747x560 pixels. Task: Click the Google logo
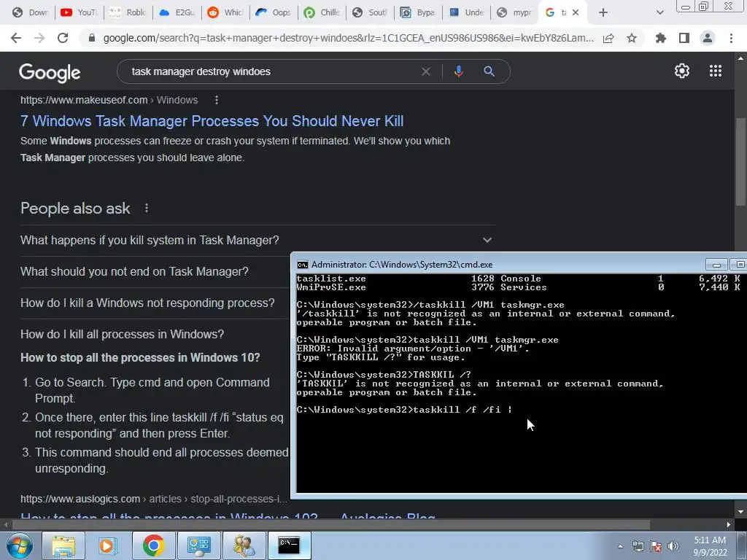(50, 72)
